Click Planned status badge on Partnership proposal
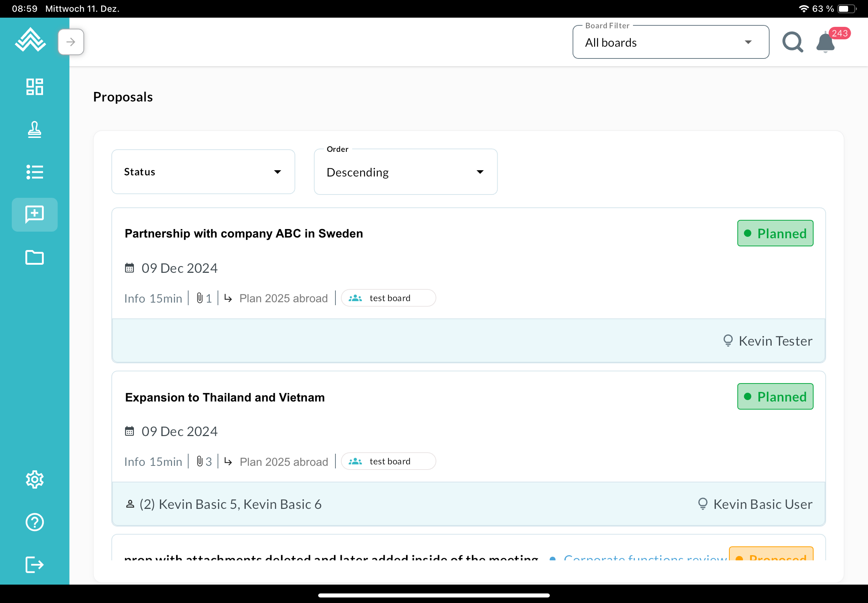The height and width of the screenshot is (603, 868). tap(775, 233)
